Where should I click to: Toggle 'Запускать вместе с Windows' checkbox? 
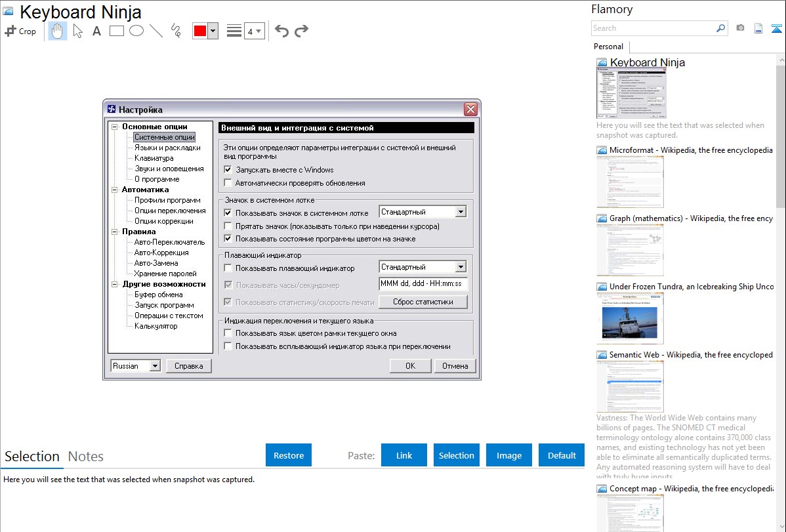pyautogui.click(x=228, y=170)
